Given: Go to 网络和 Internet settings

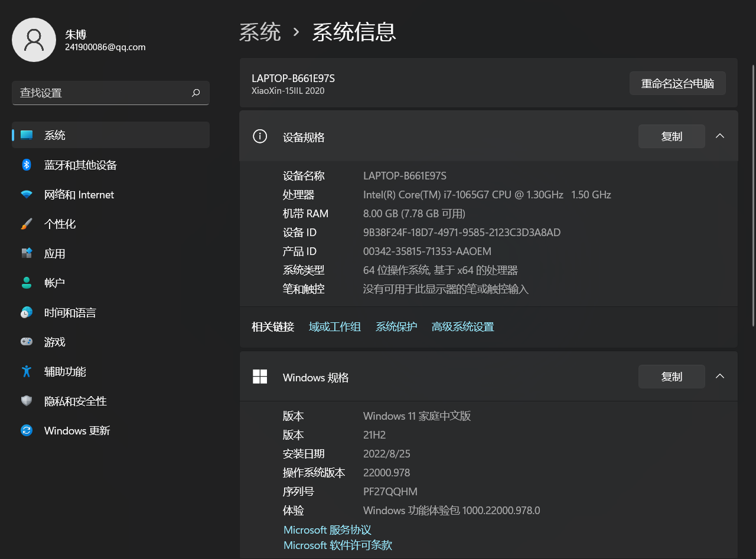Looking at the screenshot, I should [111, 194].
